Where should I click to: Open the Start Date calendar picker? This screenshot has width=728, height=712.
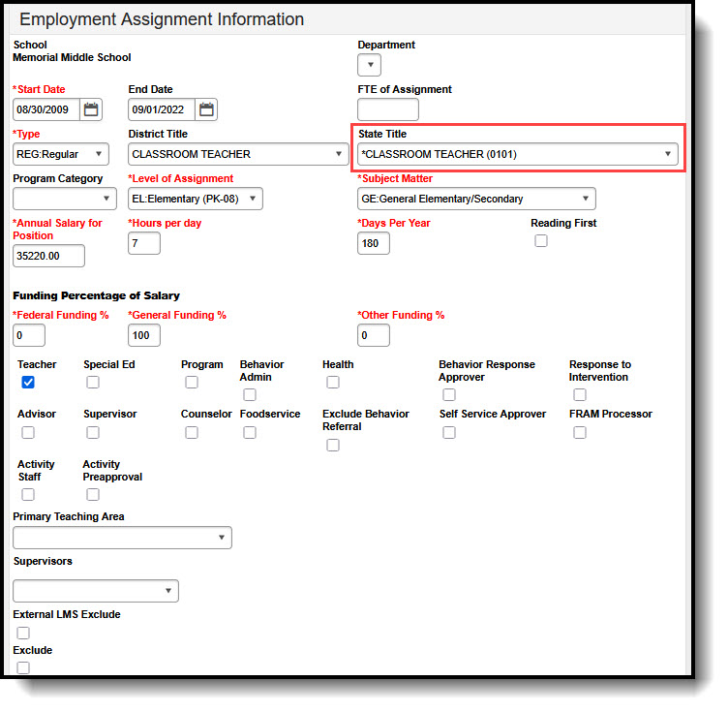tap(91, 109)
